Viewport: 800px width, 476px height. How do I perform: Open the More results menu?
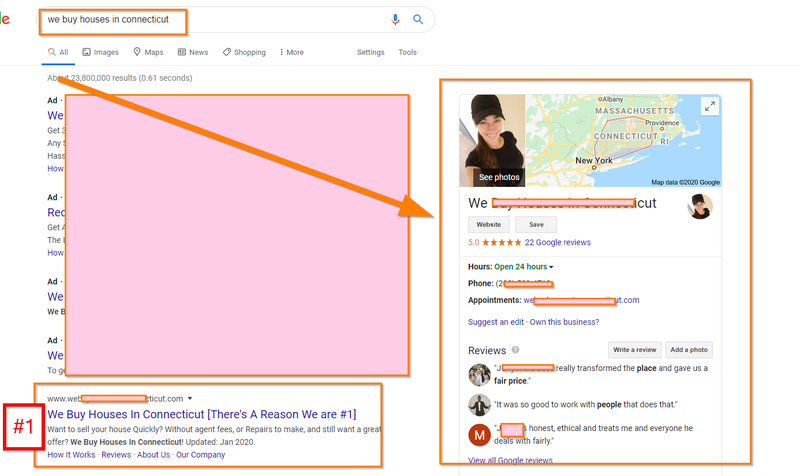[x=292, y=52]
